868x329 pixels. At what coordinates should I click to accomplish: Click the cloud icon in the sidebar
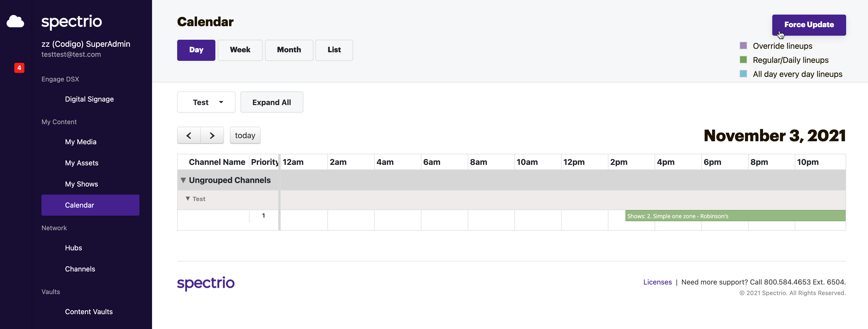[15, 21]
